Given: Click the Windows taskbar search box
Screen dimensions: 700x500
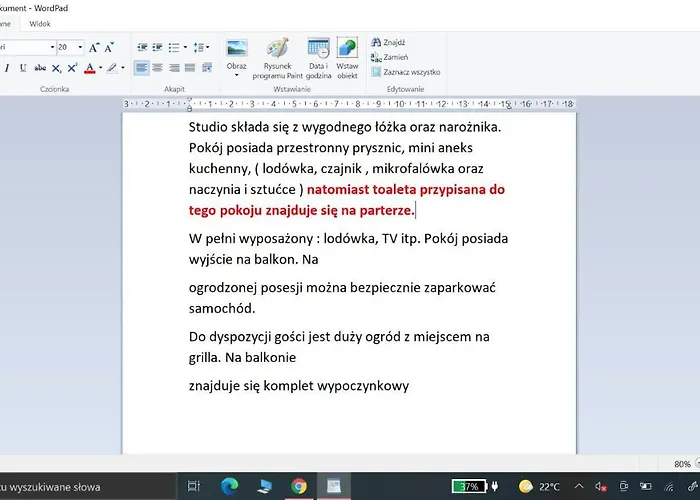Looking at the screenshot, I should [x=87, y=487].
